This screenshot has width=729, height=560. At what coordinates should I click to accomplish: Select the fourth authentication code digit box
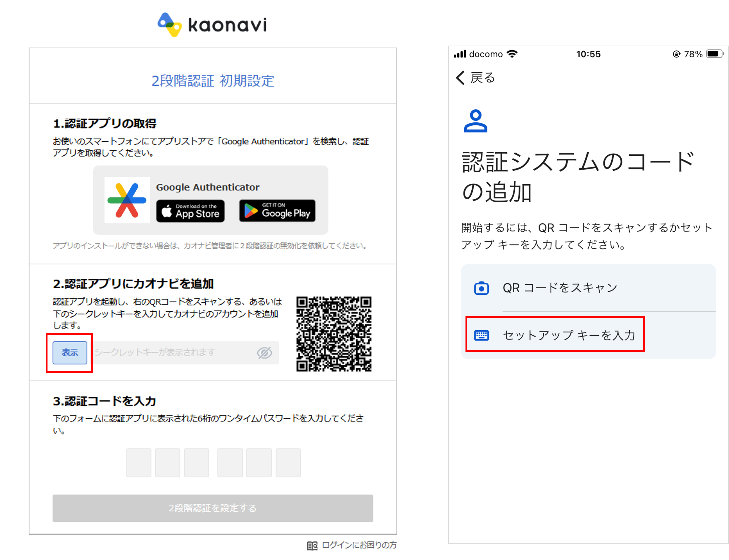point(230,462)
